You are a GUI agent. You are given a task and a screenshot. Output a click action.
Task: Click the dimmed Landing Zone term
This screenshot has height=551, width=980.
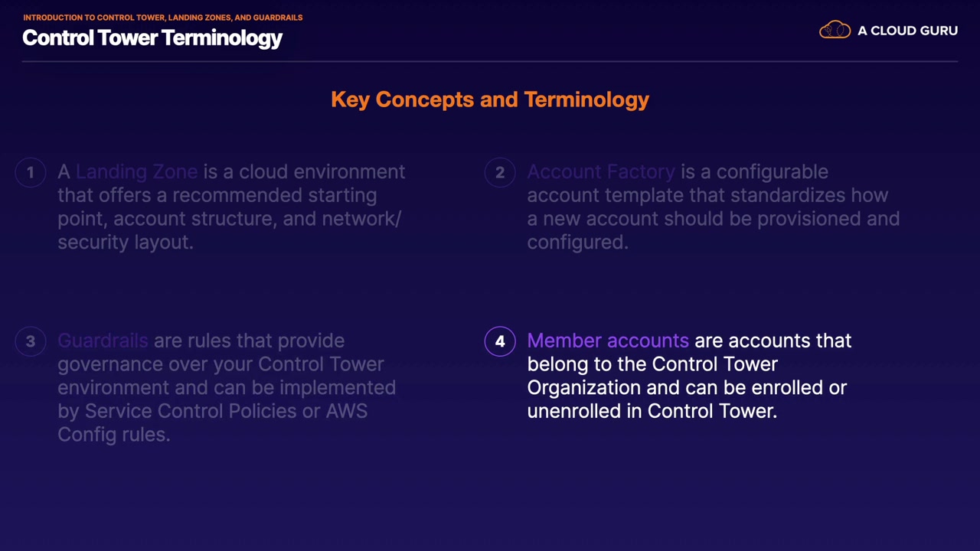coord(136,172)
